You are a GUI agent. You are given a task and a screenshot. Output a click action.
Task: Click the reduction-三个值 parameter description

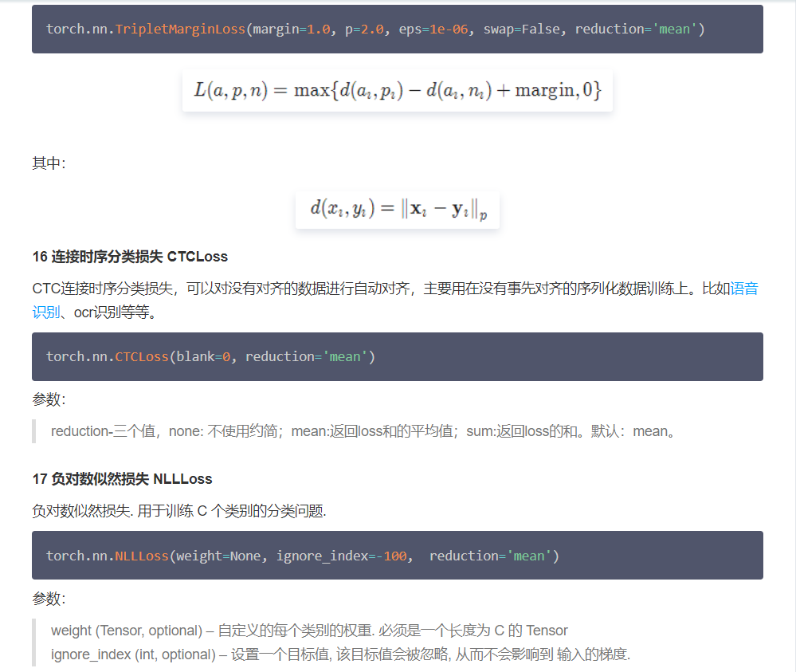tap(363, 431)
